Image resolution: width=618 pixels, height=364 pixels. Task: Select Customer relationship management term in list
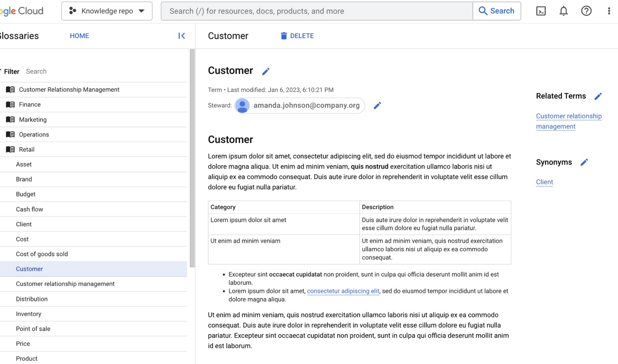65,284
